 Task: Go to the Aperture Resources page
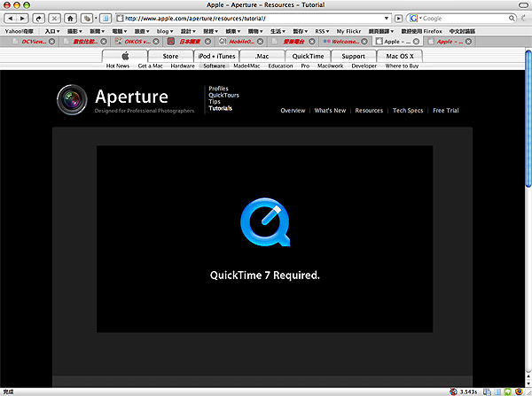tap(369, 110)
